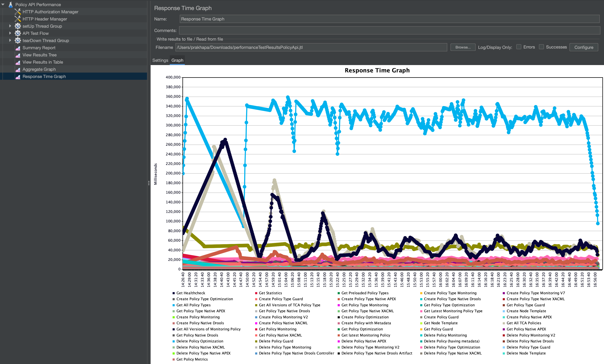Click the Browse... button

click(x=463, y=47)
